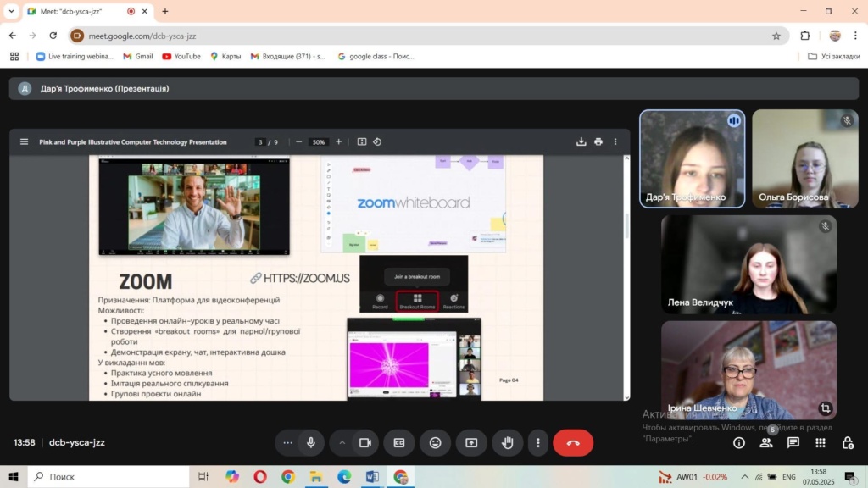The image size is (868, 488).
Task: Reload the Meet page
Action: [53, 36]
